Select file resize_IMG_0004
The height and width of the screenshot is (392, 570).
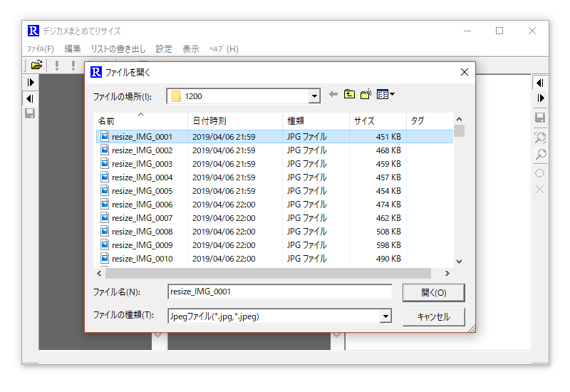(x=274, y=177)
